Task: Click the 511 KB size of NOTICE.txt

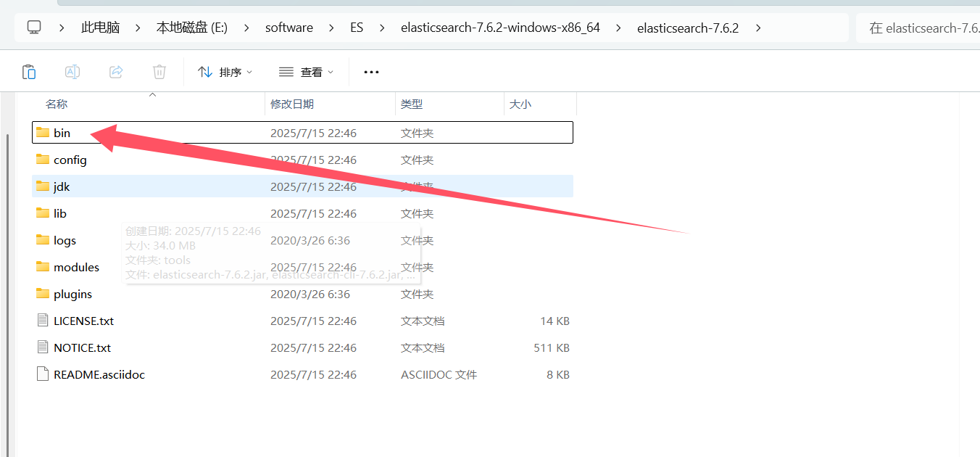Action: click(552, 347)
